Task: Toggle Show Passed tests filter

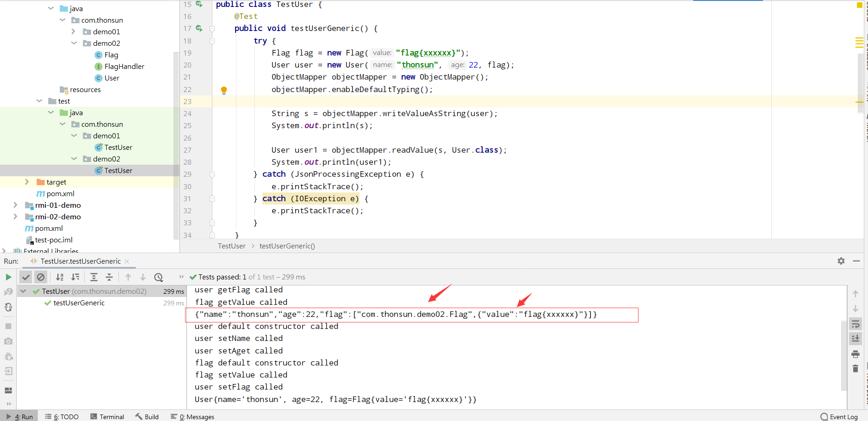Action: 26,277
